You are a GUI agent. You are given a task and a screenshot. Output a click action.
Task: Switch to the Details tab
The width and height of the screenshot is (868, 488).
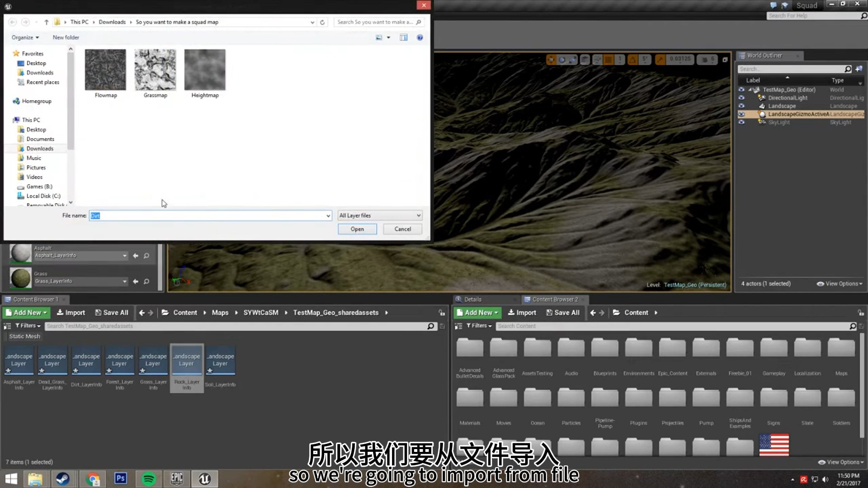[472, 299]
